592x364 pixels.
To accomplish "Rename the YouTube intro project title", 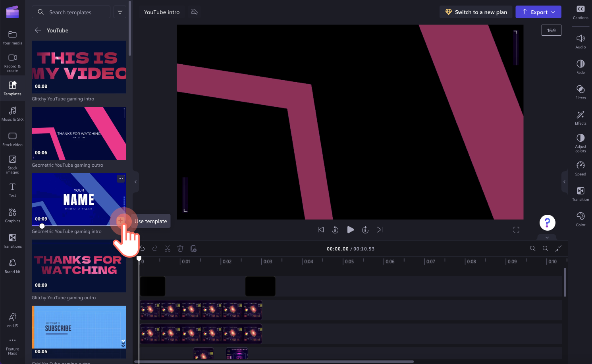I will coord(162,12).
